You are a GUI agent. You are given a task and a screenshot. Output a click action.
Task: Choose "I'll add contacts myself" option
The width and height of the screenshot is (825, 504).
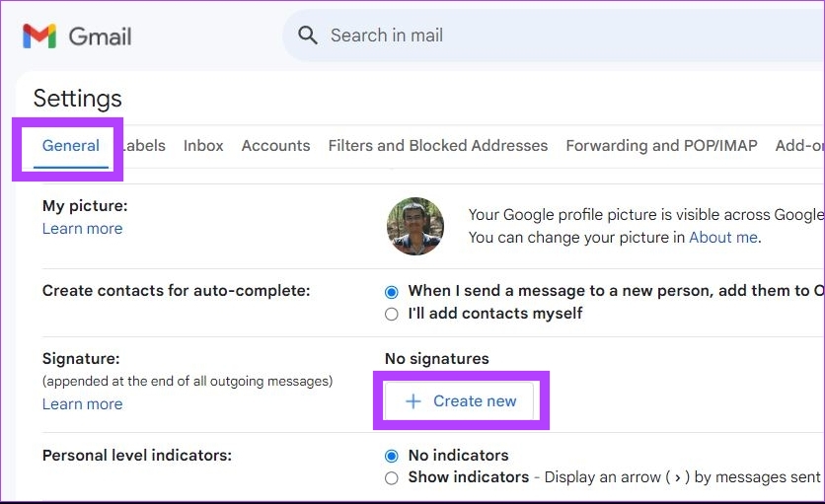[392, 314]
